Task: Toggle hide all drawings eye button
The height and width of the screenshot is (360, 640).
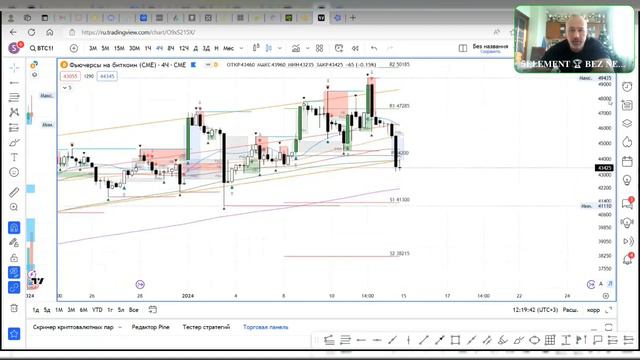Action: pos(14,272)
